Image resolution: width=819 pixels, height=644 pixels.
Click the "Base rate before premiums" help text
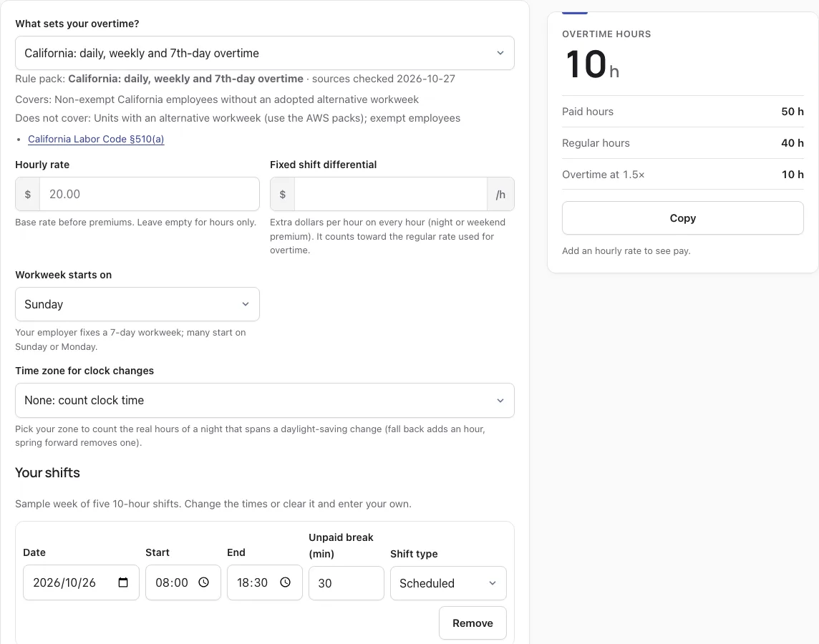tap(136, 223)
